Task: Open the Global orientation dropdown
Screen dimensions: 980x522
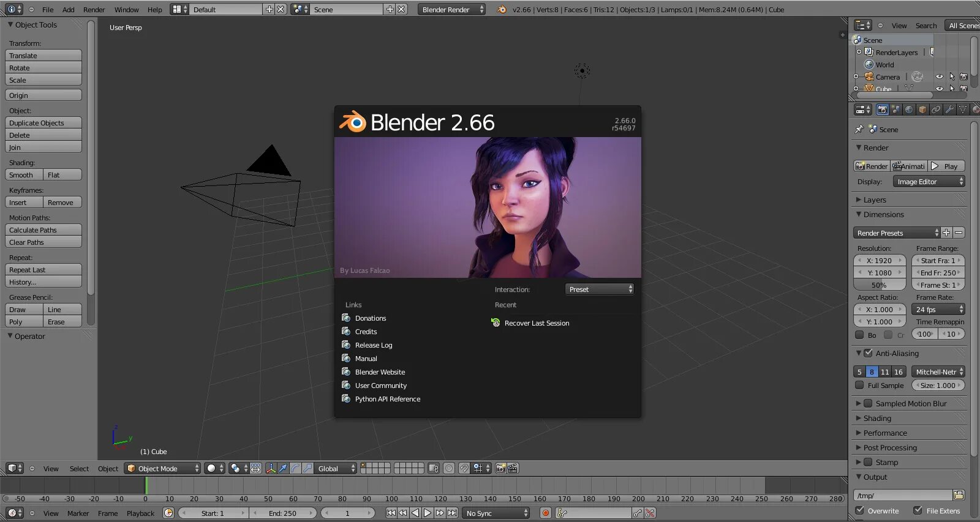Action: [x=336, y=468]
